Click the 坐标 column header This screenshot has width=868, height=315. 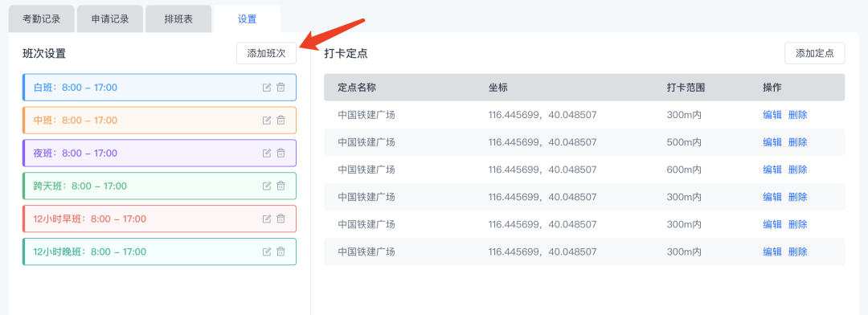[497, 88]
